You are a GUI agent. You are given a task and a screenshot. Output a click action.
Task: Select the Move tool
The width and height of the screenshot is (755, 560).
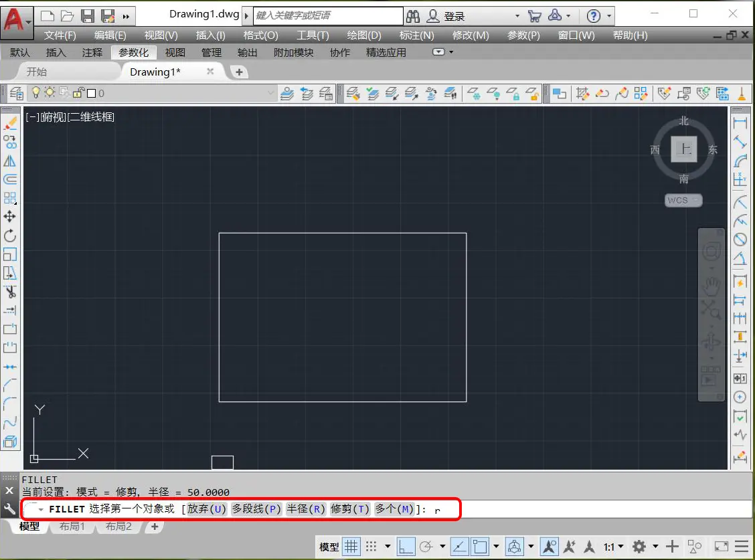[10, 217]
